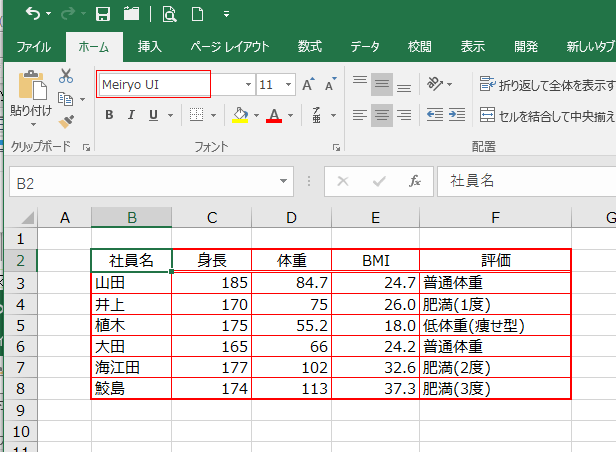The image size is (616, 452).
Task: Select the Format Painter brush
Action: click(66, 121)
